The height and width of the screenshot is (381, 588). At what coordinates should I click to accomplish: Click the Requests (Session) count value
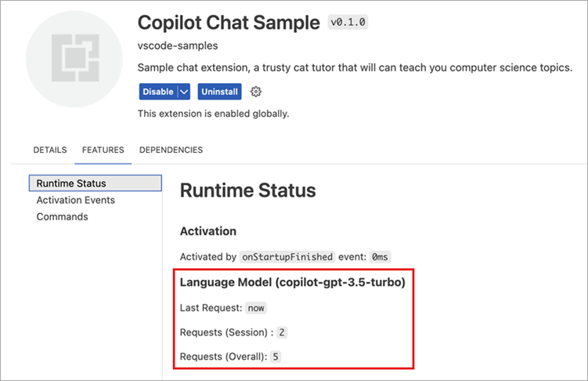[282, 332]
